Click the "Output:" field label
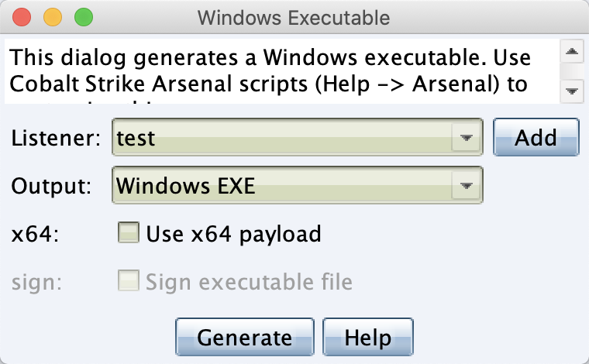589x364 pixels. [51, 187]
